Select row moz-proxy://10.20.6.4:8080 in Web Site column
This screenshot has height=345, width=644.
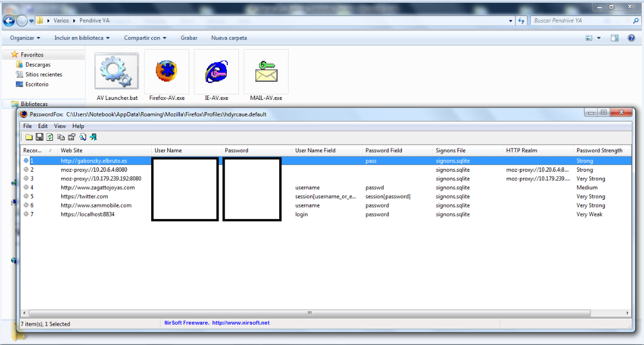pos(94,169)
